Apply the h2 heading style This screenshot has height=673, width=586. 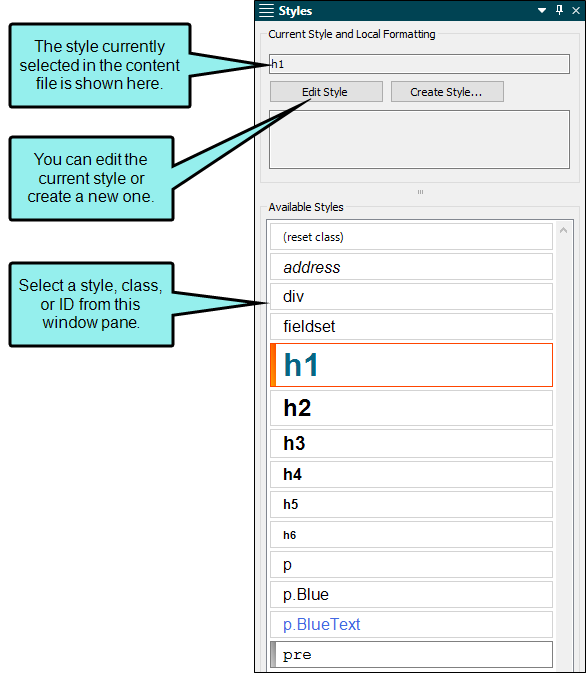pyautogui.click(x=411, y=408)
